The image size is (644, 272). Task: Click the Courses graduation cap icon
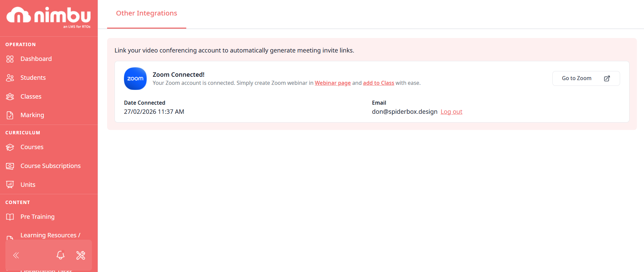tap(10, 147)
